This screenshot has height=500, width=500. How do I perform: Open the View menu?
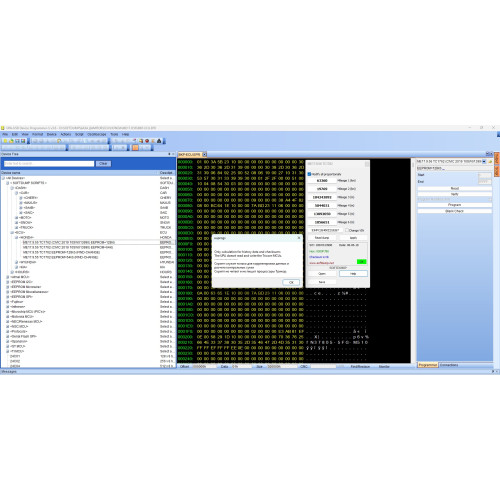coord(25,134)
